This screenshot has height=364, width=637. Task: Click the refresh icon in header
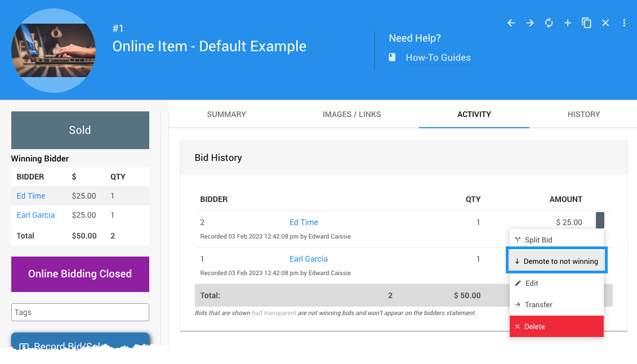point(549,23)
